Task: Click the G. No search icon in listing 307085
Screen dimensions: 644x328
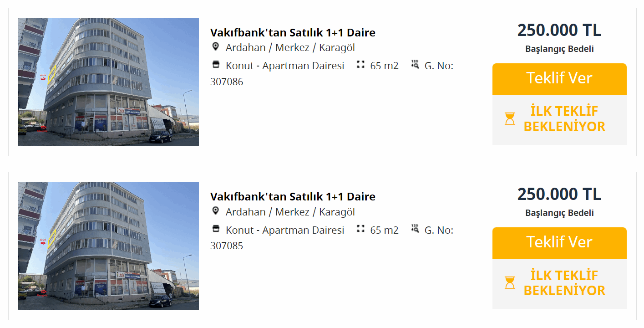Action: point(415,228)
